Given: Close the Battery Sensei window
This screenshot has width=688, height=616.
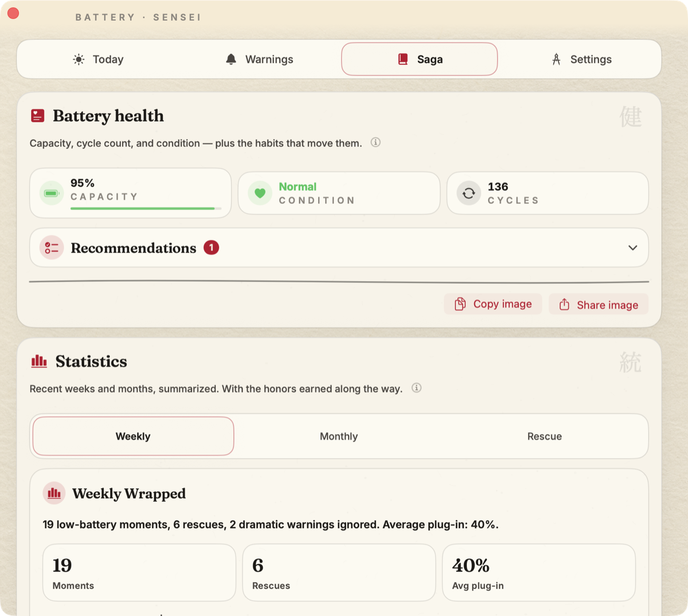Looking at the screenshot, I should pos(13,13).
